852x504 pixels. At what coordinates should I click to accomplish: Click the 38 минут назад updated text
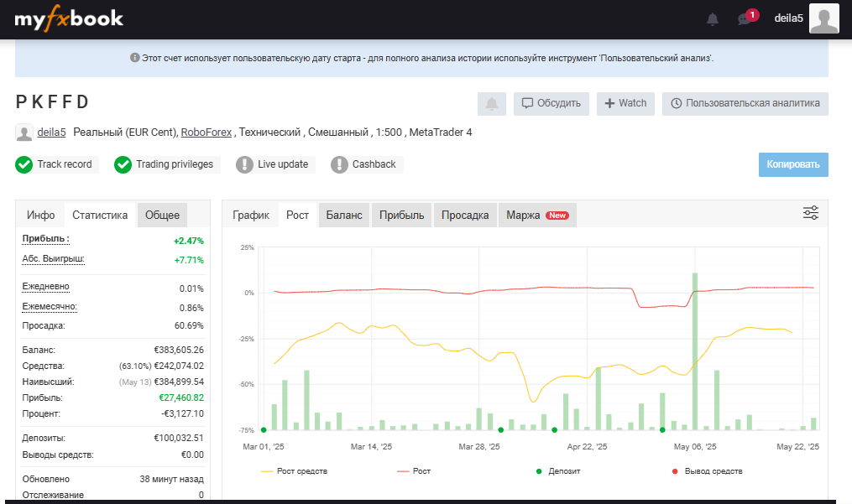tap(172, 479)
